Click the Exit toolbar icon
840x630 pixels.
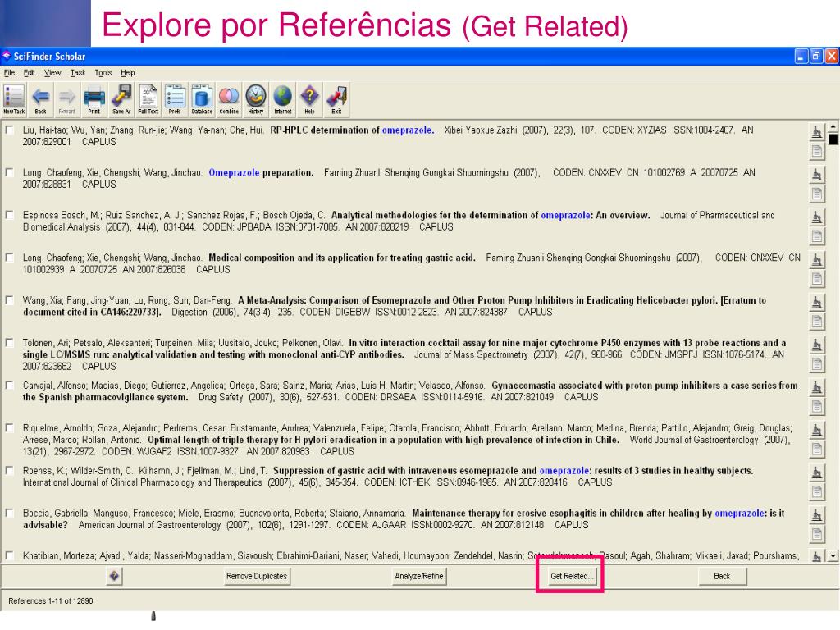coord(336,99)
